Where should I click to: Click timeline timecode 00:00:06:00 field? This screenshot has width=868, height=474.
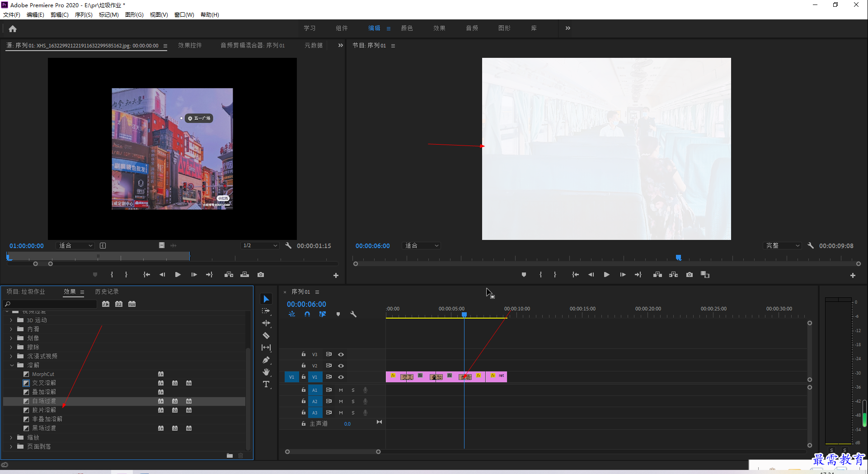[x=306, y=304]
